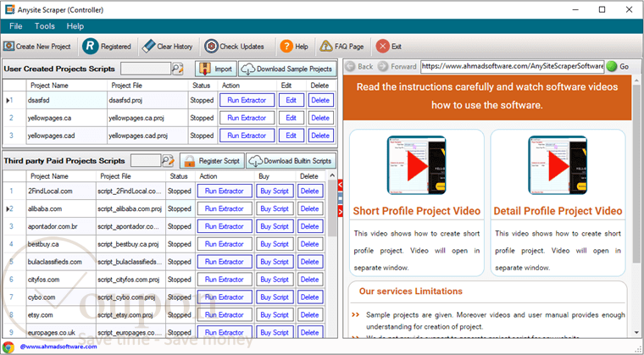Open the FAQ Page warning icon
The height and width of the screenshot is (355, 644).
click(x=326, y=47)
